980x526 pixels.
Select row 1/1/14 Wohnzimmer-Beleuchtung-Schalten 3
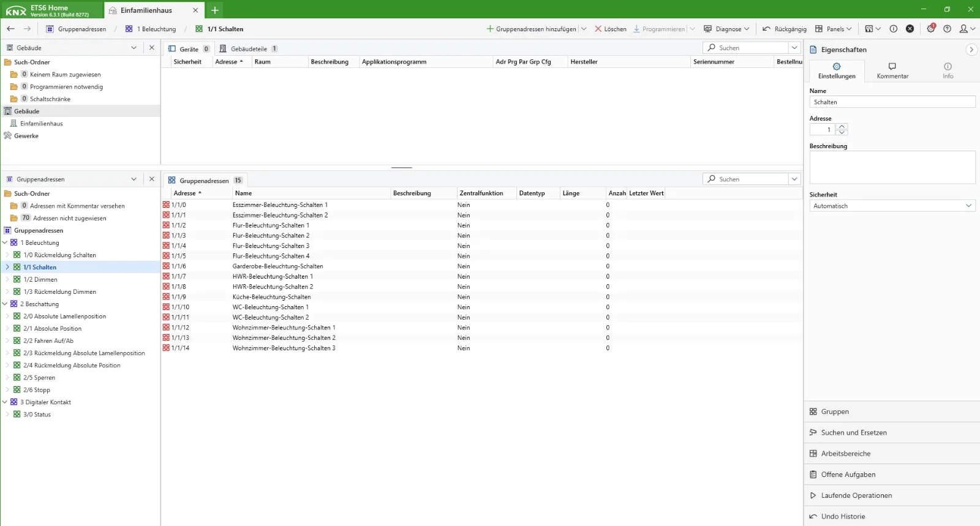point(481,348)
